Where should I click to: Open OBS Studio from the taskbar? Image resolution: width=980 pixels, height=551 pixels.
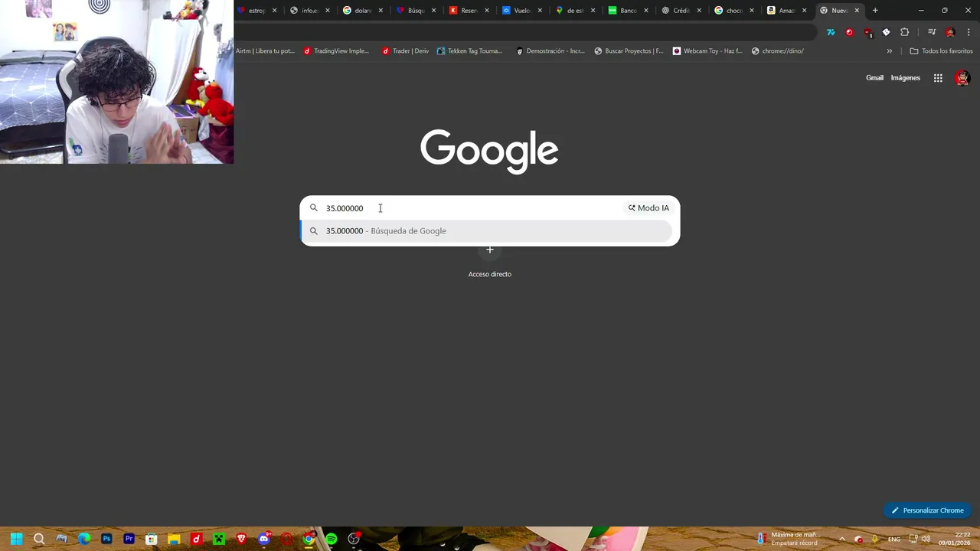[x=354, y=539]
